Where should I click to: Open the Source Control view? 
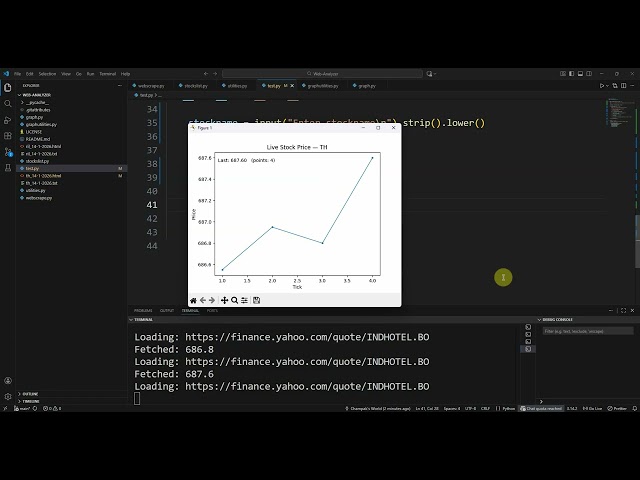click(7, 152)
